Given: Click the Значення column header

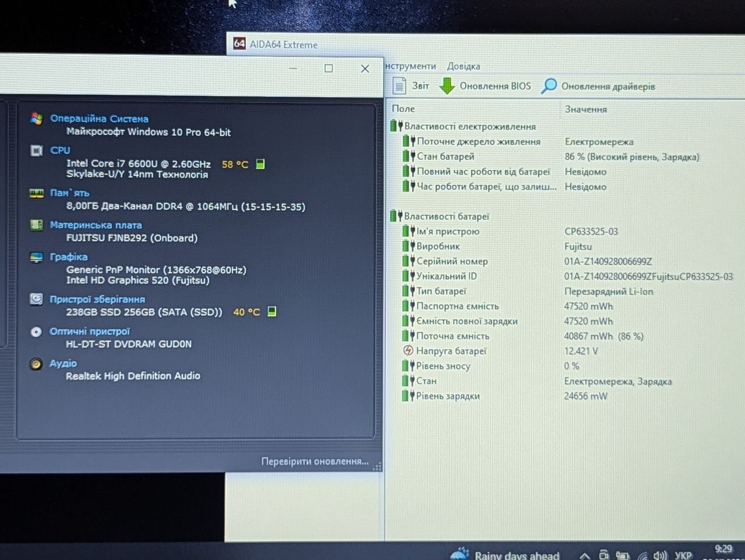Looking at the screenshot, I should point(586,109).
